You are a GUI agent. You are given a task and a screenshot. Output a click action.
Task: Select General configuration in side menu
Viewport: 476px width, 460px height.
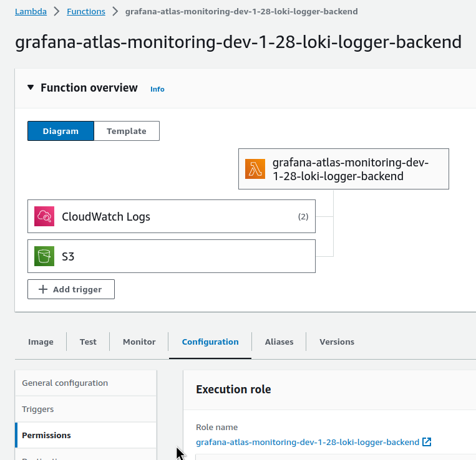tap(65, 383)
